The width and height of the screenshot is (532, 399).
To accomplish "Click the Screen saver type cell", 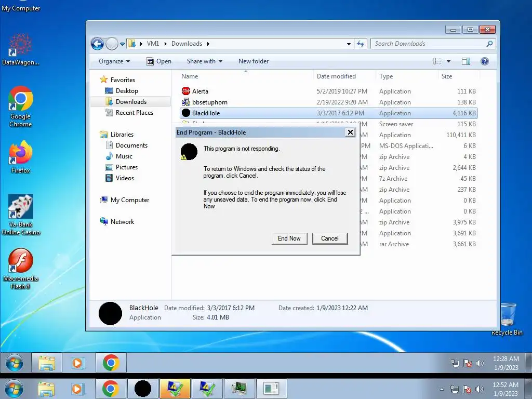I will click(396, 124).
